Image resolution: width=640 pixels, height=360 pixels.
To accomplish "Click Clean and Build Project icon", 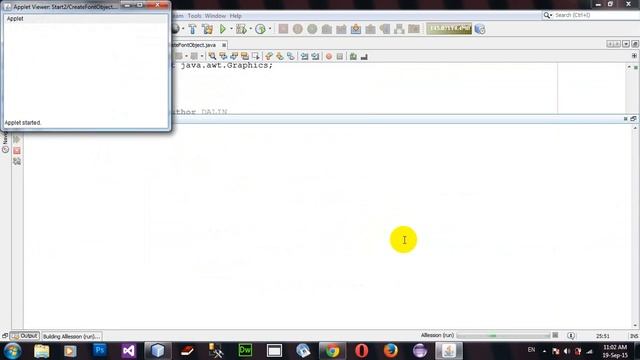I will (207, 29).
